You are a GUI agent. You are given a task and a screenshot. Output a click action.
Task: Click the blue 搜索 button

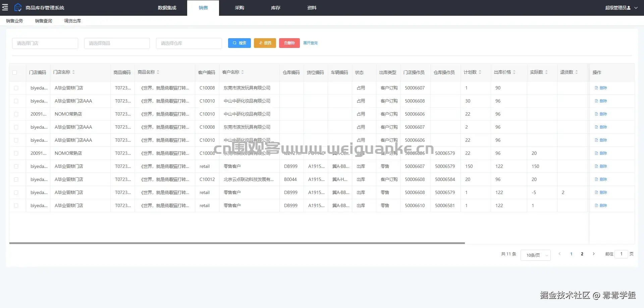(239, 43)
